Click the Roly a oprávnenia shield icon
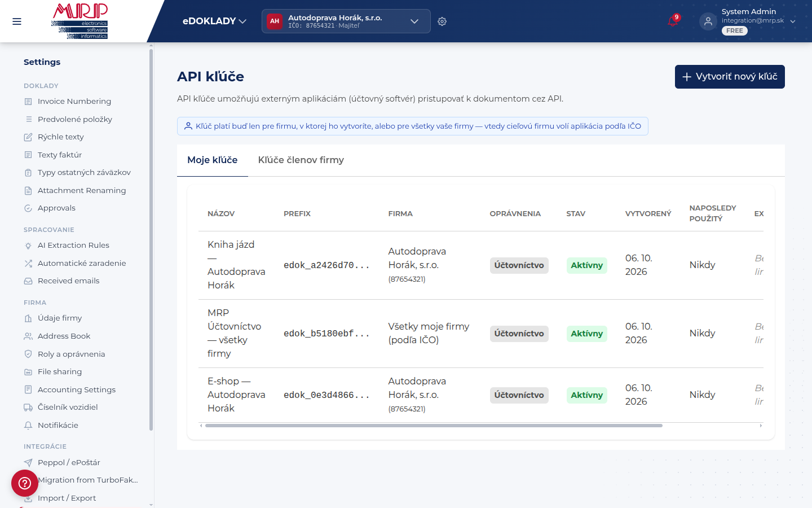Image resolution: width=812 pixels, height=508 pixels. [x=28, y=354]
